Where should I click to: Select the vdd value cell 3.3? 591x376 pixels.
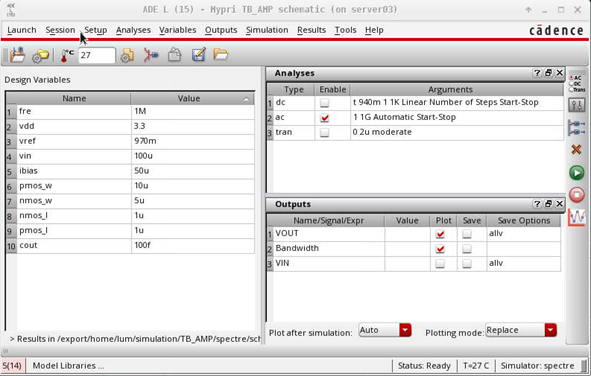point(193,126)
